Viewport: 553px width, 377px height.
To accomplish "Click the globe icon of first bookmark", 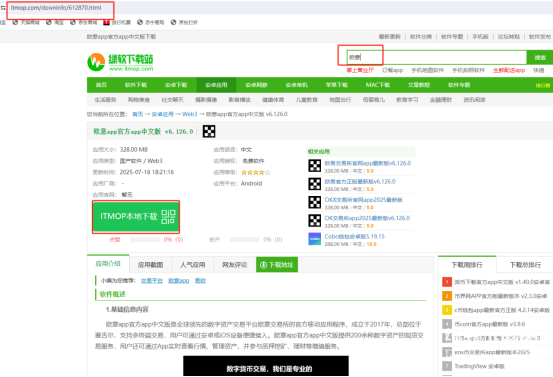I will 15,22.
